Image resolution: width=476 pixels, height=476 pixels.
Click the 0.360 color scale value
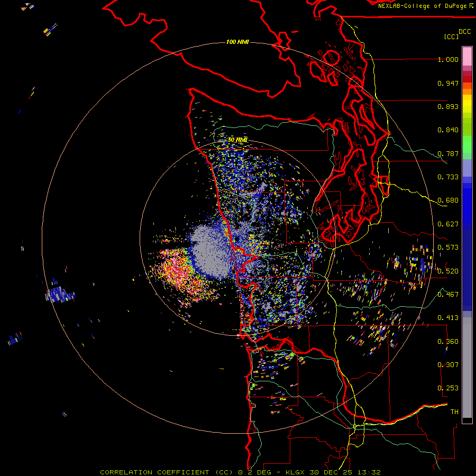pos(448,342)
